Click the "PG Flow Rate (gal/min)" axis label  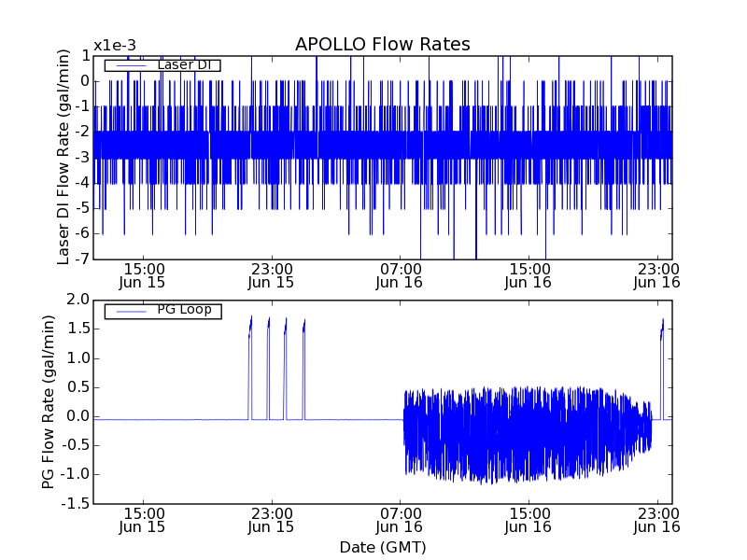tap(48, 401)
